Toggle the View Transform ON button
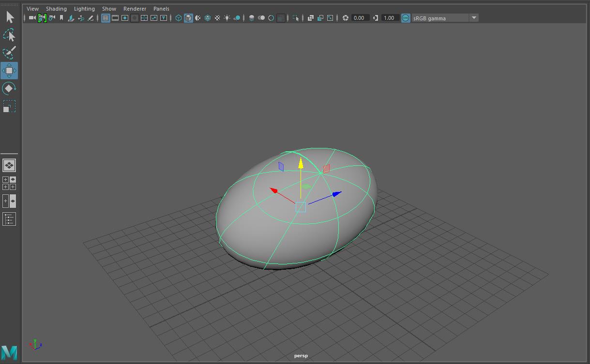590x364 pixels. tap(406, 18)
